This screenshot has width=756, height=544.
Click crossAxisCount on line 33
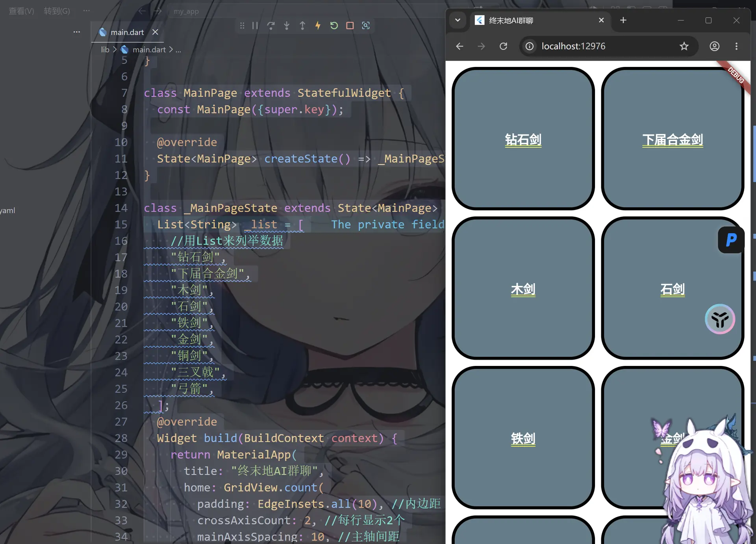pyautogui.click(x=244, y=521)
